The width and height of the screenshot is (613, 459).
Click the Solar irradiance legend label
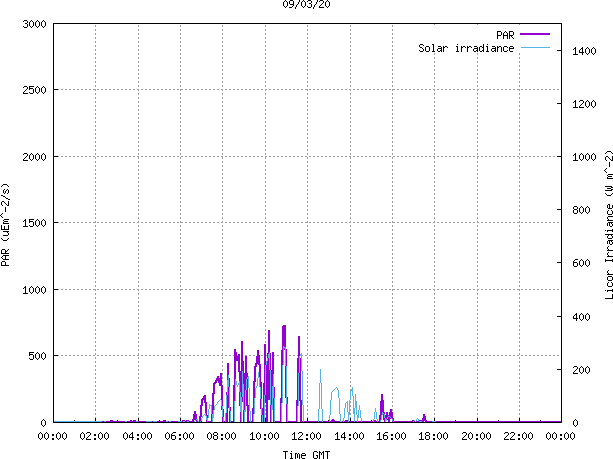pos(466,48)
